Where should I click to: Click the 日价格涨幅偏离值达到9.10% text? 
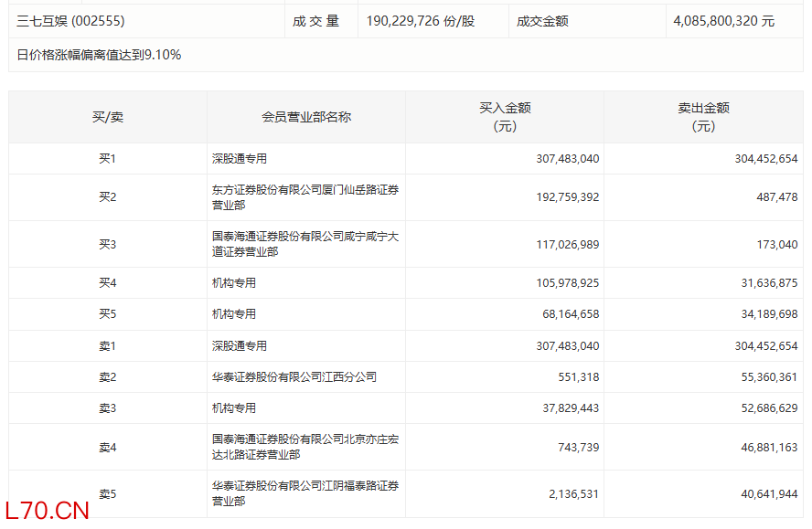pos(99,55)
